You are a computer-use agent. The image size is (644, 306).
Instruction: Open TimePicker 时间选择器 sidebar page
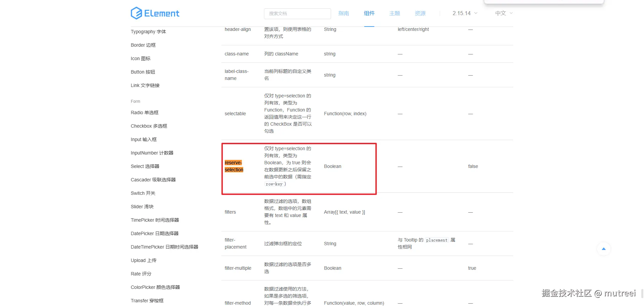pos(155,220)
